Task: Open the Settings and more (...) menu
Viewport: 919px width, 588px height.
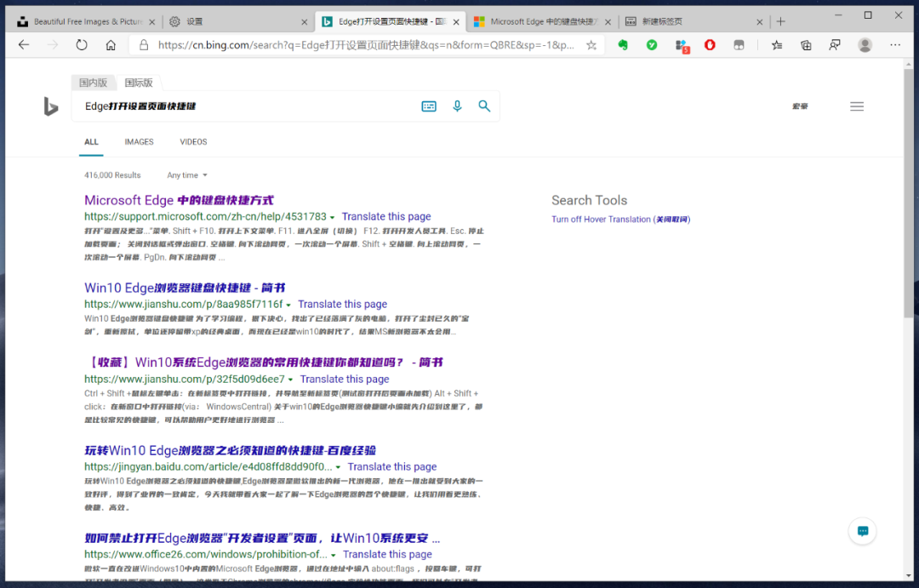Action: tap(894, 45)
